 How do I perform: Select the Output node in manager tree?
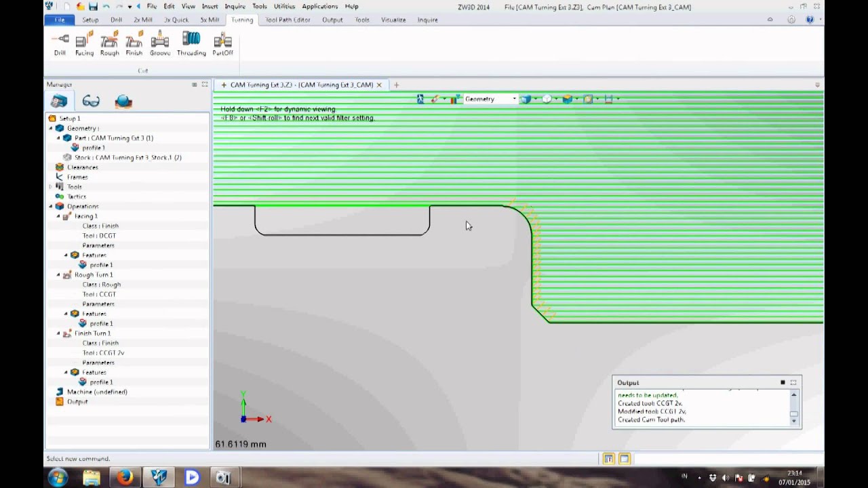coord(77,402)
